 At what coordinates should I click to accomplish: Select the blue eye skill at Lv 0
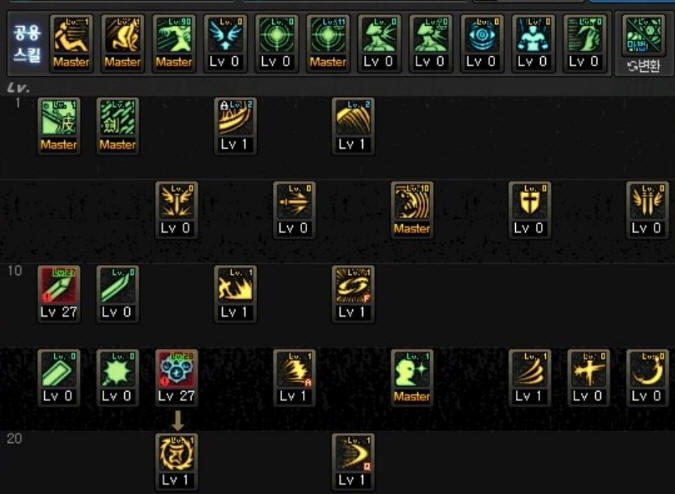[482, 43]
